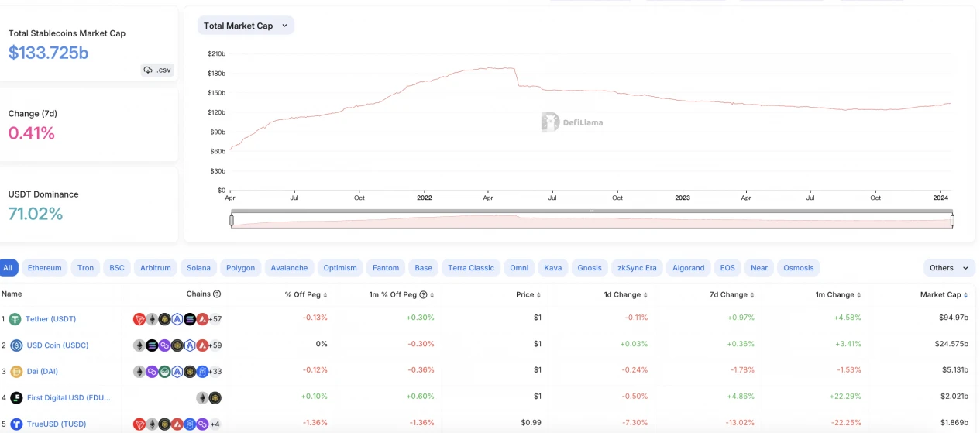Click the Dai (DAI) coin logo icon

pyautogui.click(x=15, y=372)
